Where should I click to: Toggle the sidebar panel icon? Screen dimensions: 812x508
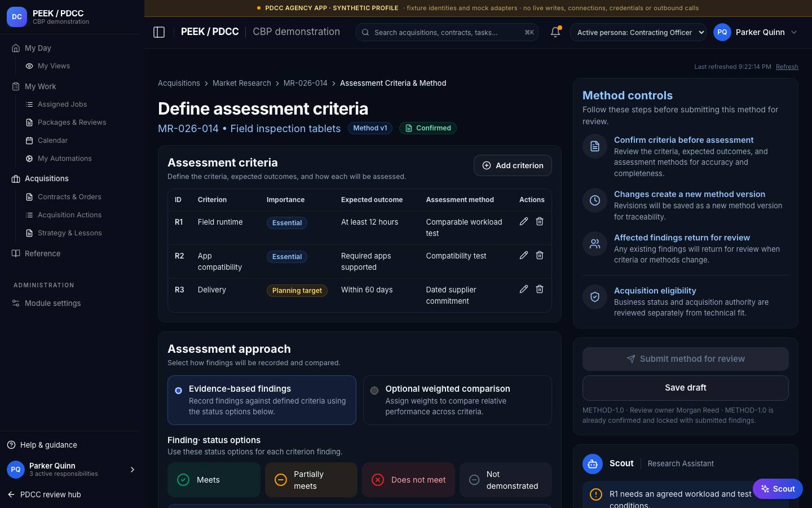pos(159,32)
